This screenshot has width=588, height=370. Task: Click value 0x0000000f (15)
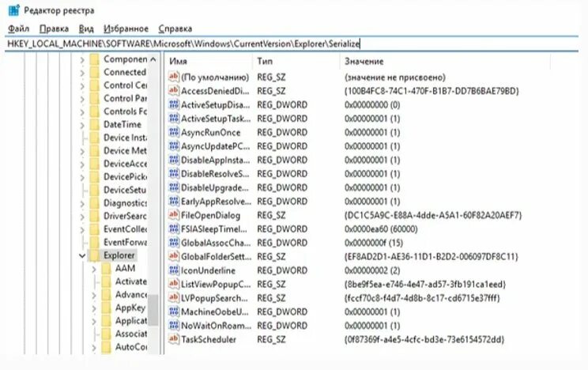[x=374, y=243]
